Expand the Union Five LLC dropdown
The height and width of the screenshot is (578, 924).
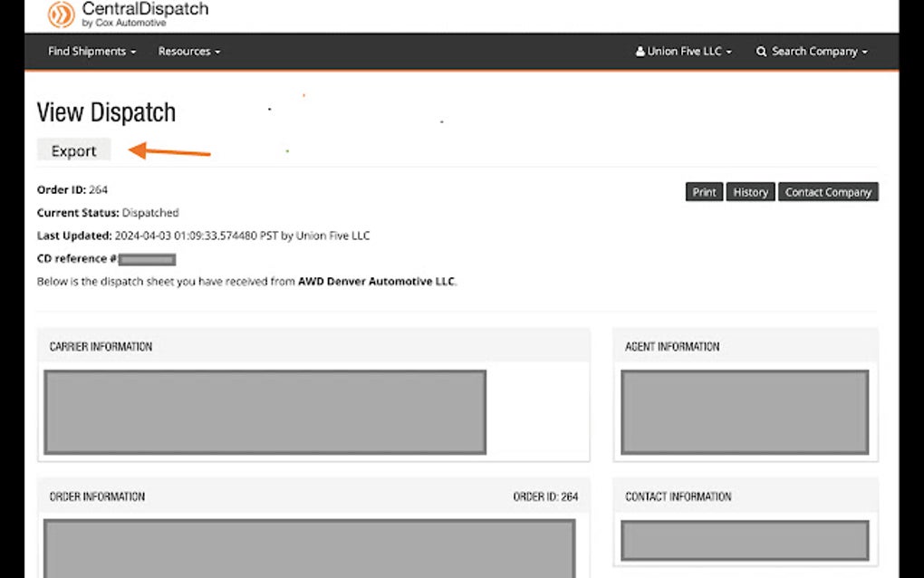pyautogui.click(x=684, y=52)
